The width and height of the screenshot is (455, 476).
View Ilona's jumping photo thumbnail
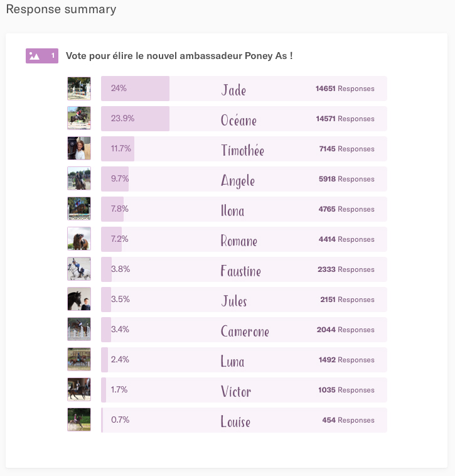click(79, 208)
